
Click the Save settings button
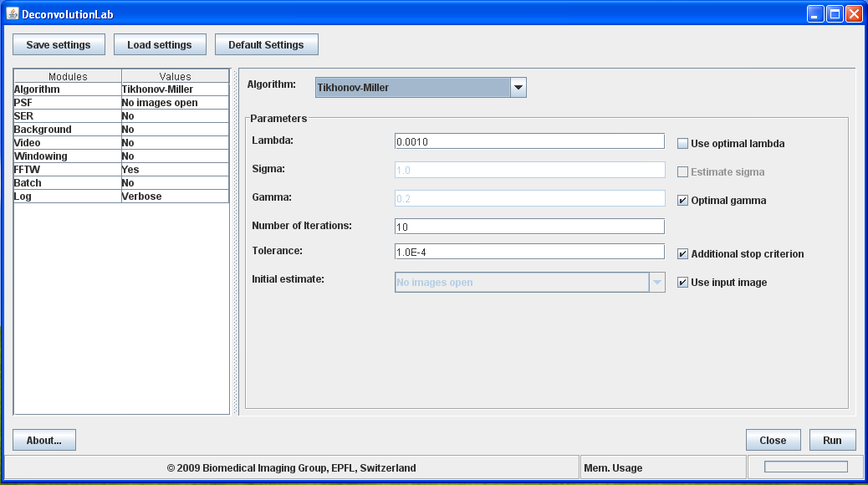(x=59, y=44)
